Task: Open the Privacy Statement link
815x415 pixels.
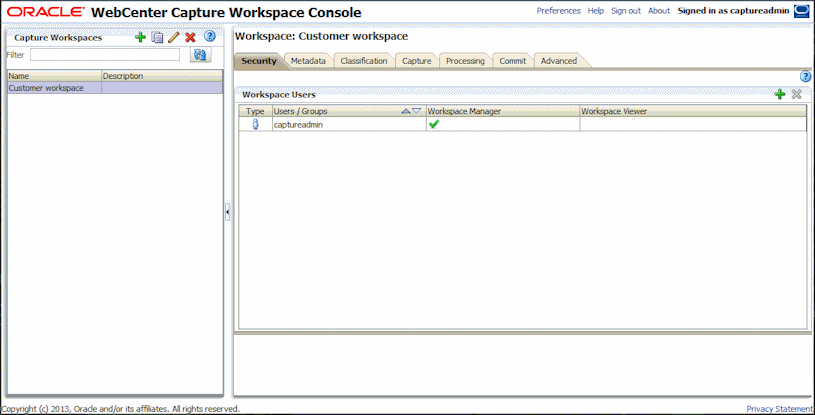Action: pos(780,409)
